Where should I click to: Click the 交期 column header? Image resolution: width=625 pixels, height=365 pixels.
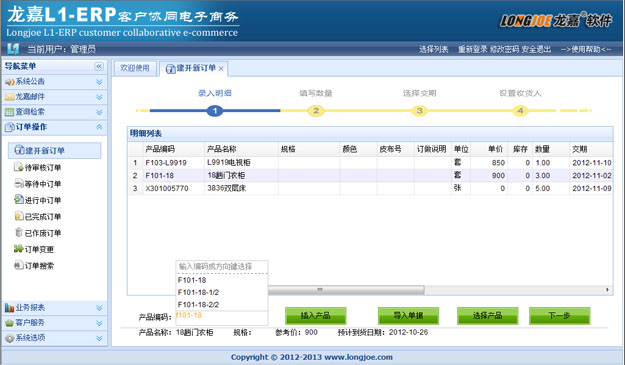tap(591, 149)
